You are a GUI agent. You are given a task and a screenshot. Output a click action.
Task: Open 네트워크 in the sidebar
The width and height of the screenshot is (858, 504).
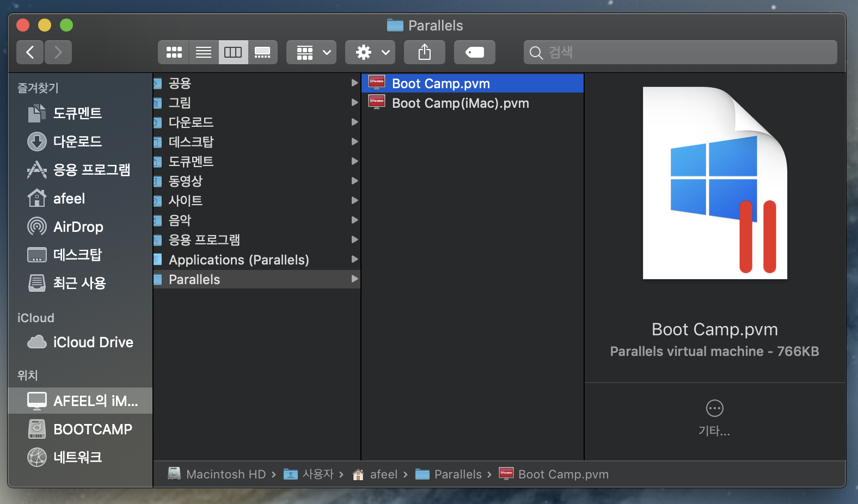pos(80,457)
